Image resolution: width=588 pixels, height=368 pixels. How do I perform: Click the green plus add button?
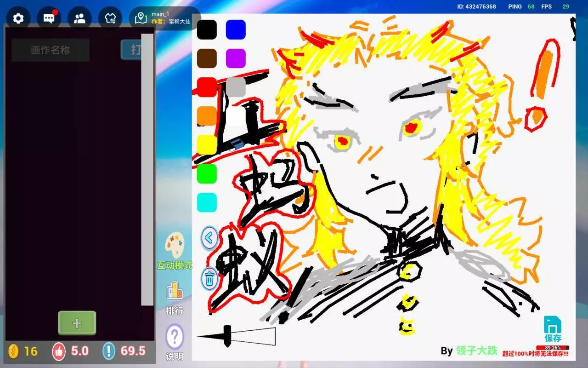pos(77,323)
